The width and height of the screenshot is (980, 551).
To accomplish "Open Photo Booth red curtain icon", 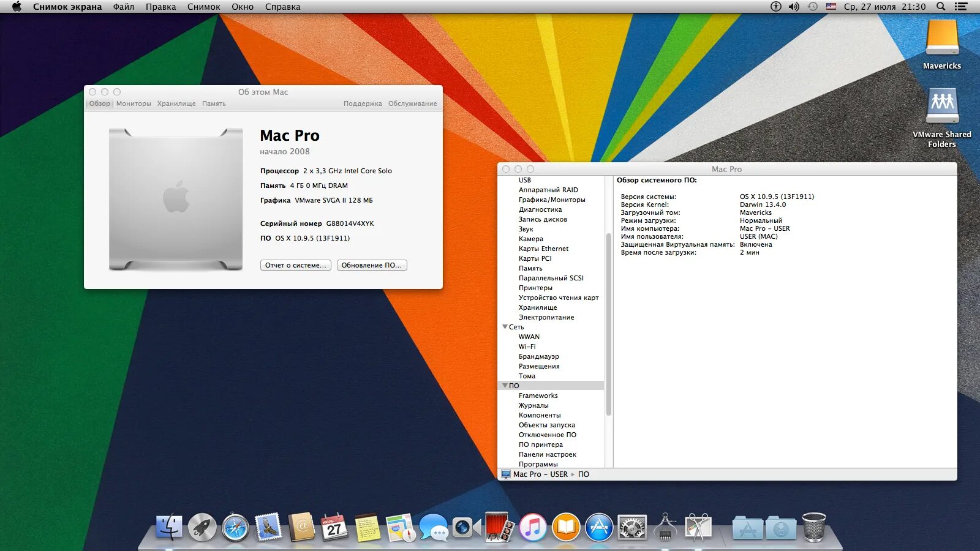I will pyautogui.click(x=500, y=527).
